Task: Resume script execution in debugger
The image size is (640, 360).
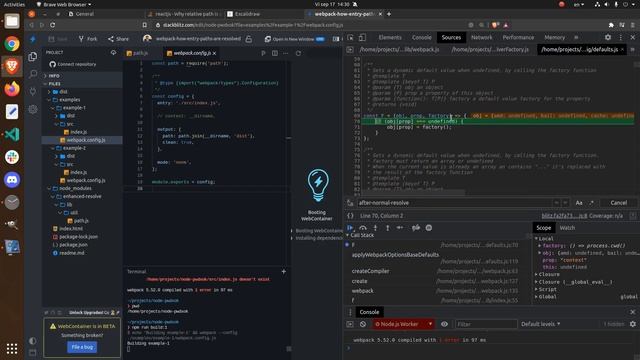Action: click(350, 228)
